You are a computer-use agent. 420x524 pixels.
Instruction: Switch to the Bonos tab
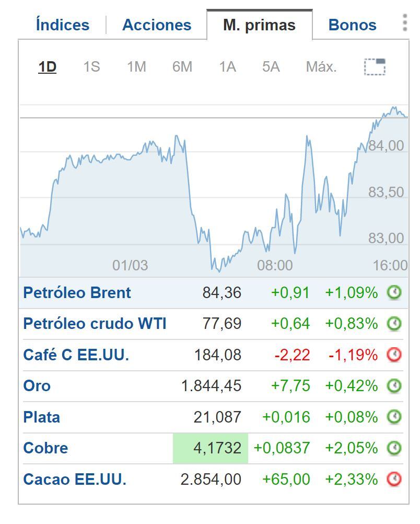(352, 24)
